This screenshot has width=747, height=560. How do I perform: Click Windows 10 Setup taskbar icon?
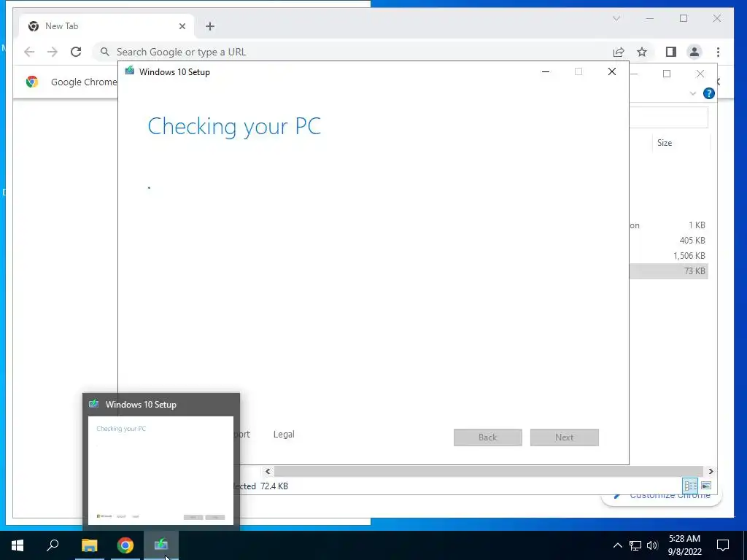(161, 545)
